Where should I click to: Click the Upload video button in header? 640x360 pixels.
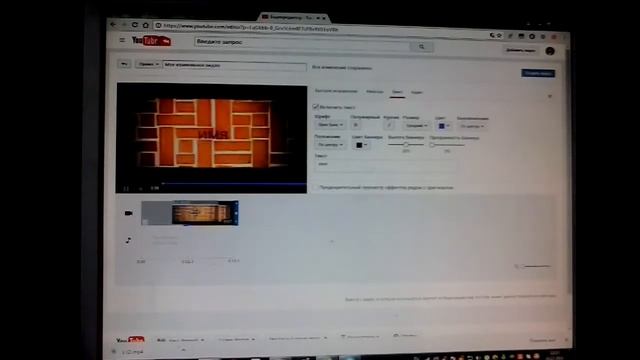point(520,51)
